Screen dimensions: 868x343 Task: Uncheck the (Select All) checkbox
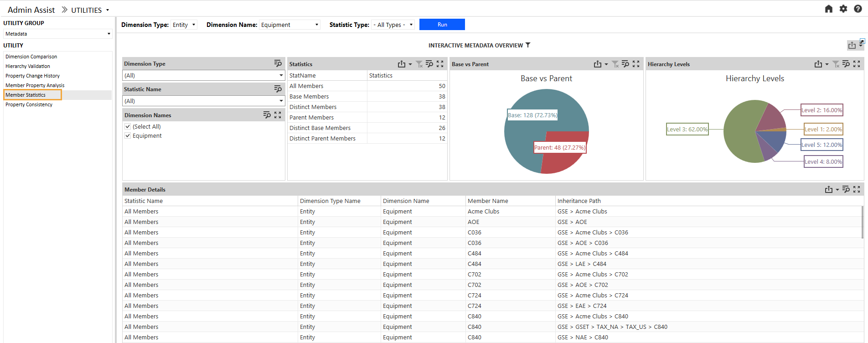click(128, 127)
